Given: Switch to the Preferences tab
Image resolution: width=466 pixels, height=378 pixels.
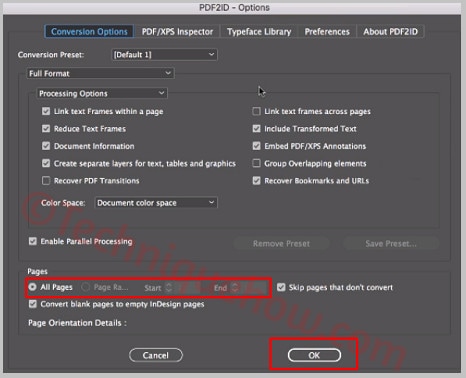Looking at the screenshot, I should pos(327,32).
